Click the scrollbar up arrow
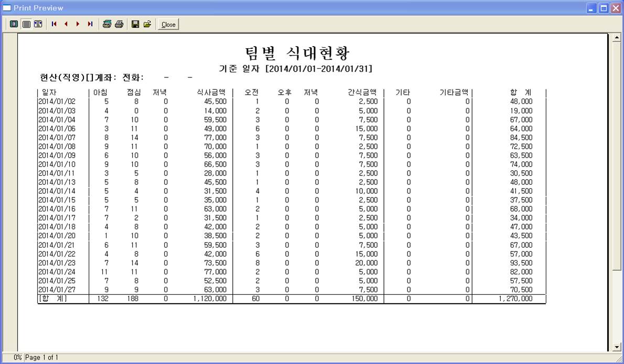The image size is (624, 364). coord(617,38)
